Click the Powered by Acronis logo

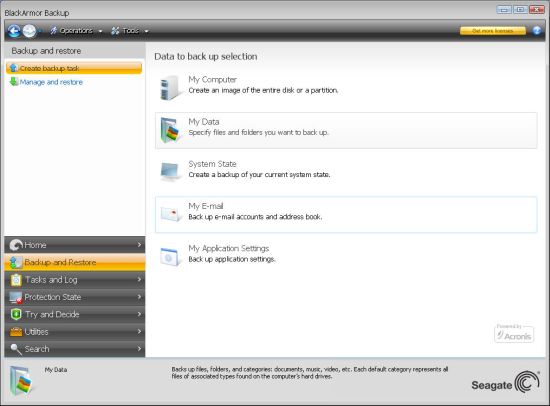[x=514, y=333]
